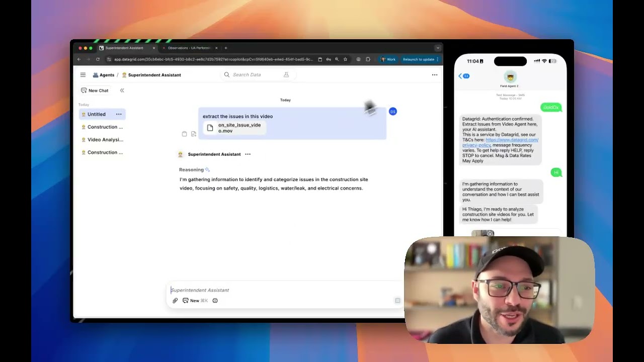Screen dimensions: 644x362
Task: Click the browser address bar URL
Action: click(x=213, y=59)
